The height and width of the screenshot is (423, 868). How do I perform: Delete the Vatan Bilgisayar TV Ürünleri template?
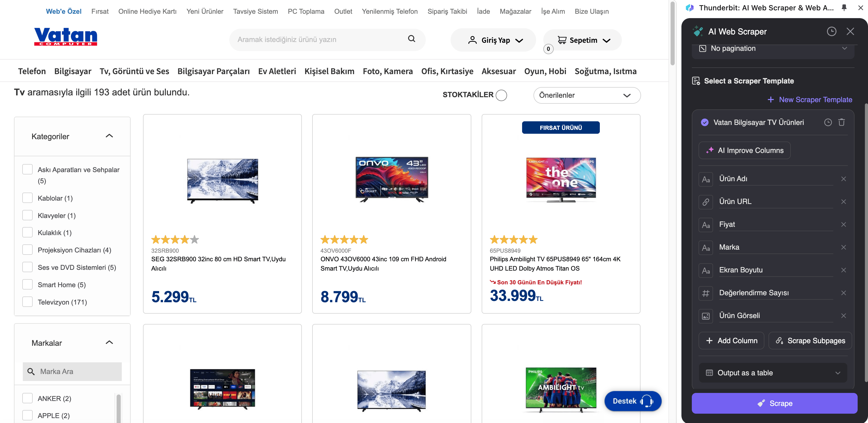point(841,122)
